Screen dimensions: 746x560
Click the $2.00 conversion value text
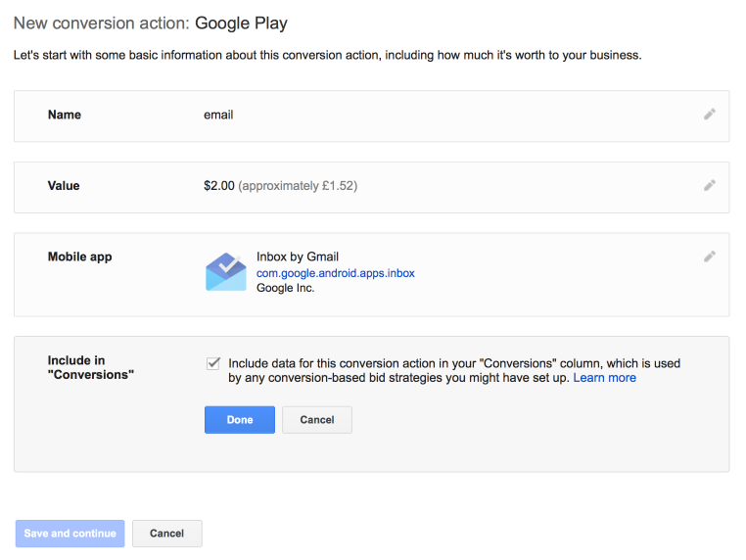219,186
